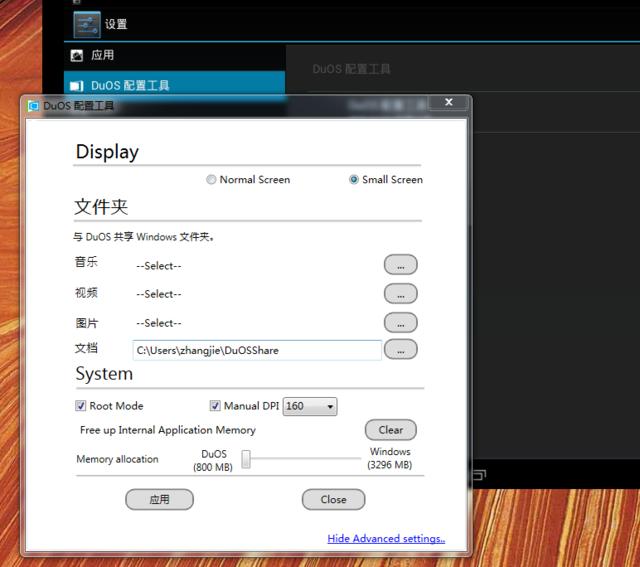Click the DuOS 配置工具 sidebar icon
The image size is (640, 567).
(x=77, y=86)
